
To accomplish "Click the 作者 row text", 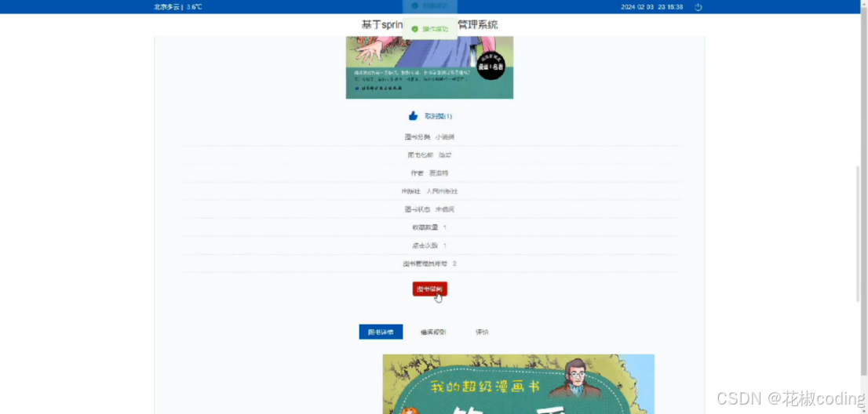I will point(429,173).
